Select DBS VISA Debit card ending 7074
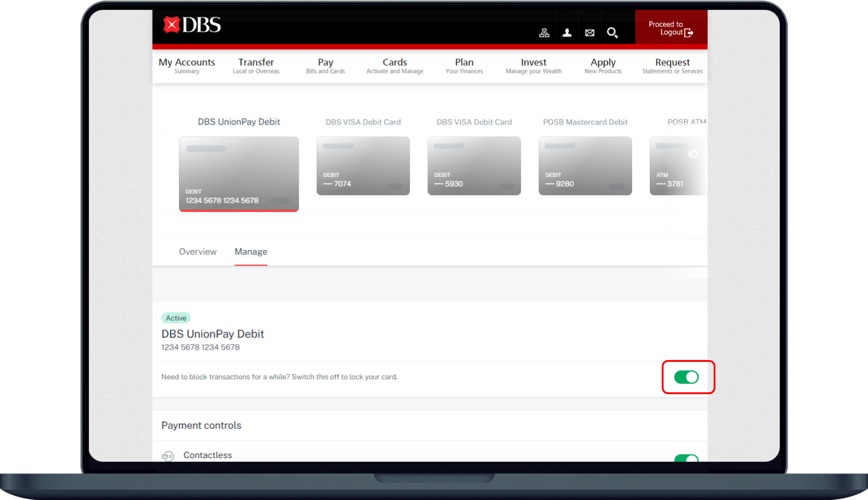The image size is (868, 500). pos(363,166)
